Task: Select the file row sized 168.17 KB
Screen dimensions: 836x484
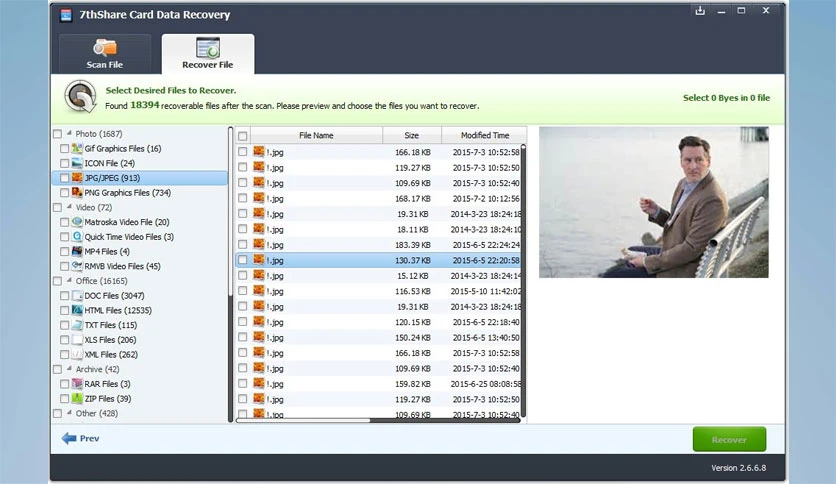Action: click(378, 198)
